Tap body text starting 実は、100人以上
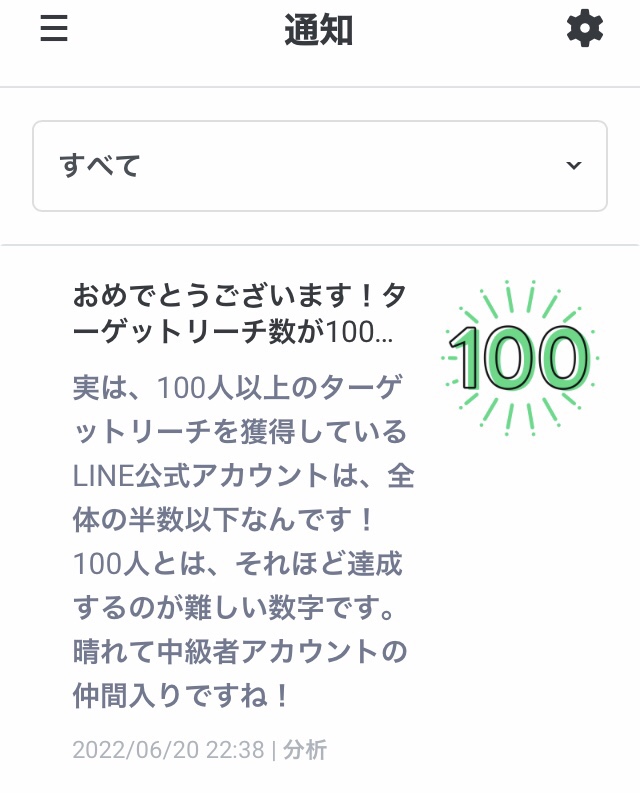This screenshot has height=793, width=640. coord(238,388)
